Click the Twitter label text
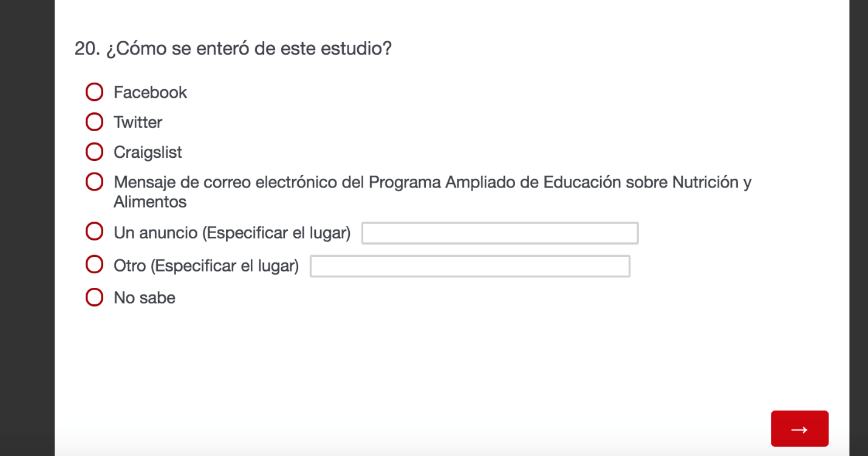 138,122
